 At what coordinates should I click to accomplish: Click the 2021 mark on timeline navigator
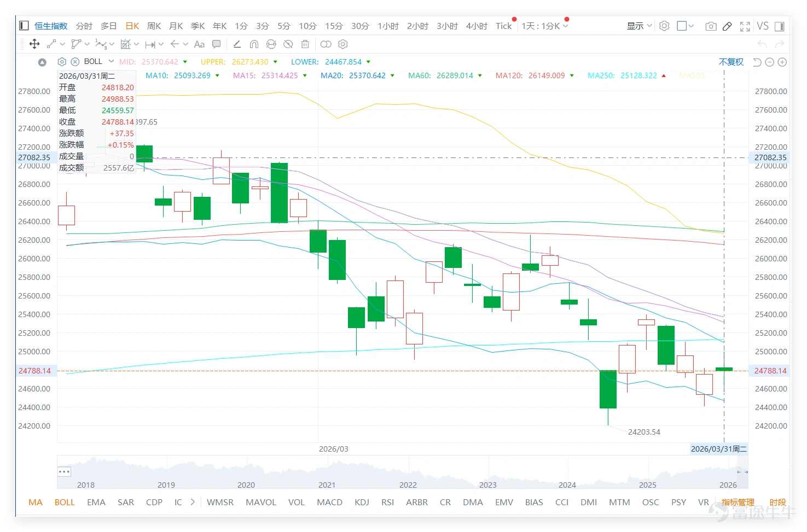point(327,485)
